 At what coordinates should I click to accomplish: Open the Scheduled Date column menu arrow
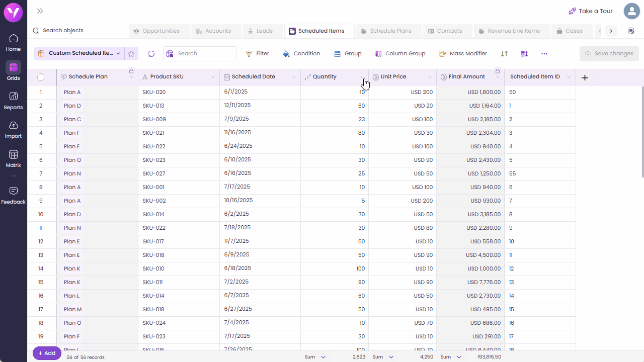(294, 77)
